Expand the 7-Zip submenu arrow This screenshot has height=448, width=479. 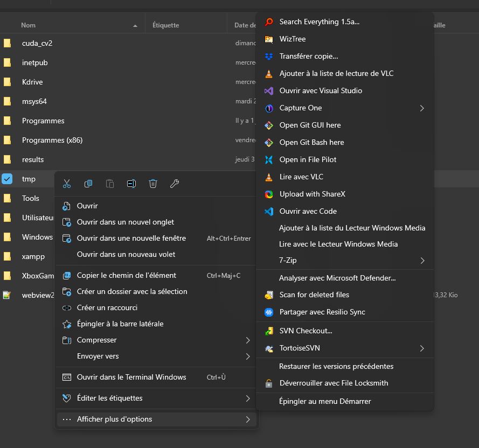pos(422,261)
